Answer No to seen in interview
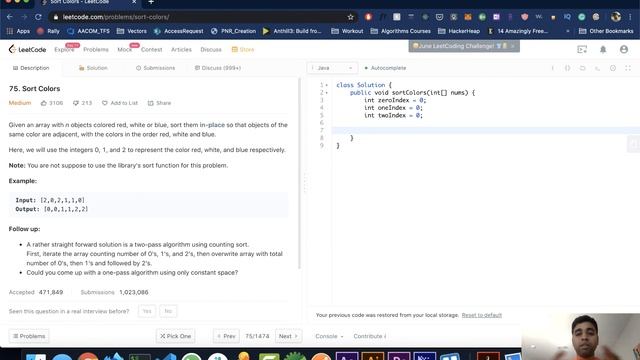 [168, 311]
